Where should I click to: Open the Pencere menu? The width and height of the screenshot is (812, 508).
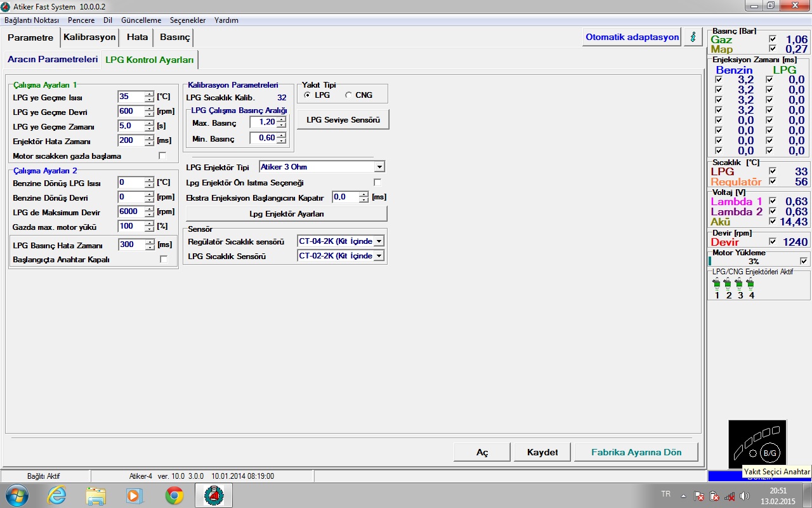pyautogui.click(x=81, y=20)
